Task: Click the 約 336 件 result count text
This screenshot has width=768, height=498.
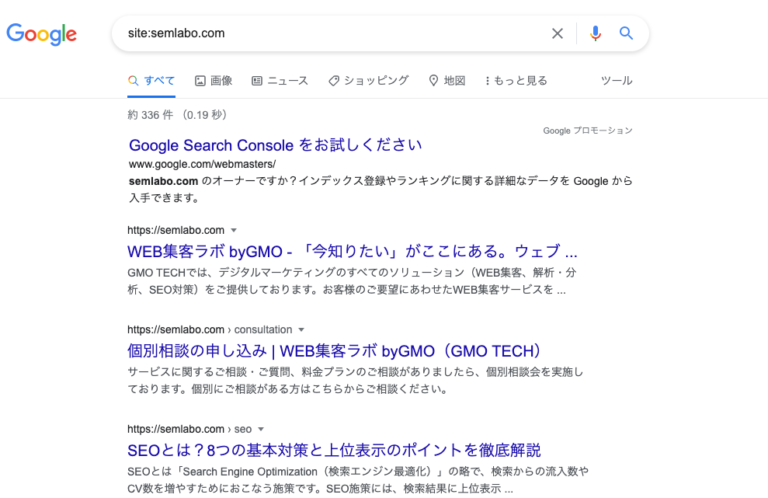Action: pyautogui.click(x=150, y=115)
